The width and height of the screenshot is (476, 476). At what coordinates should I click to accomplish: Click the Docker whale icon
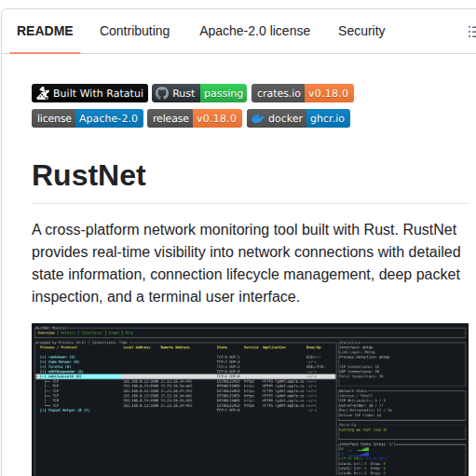257,118
